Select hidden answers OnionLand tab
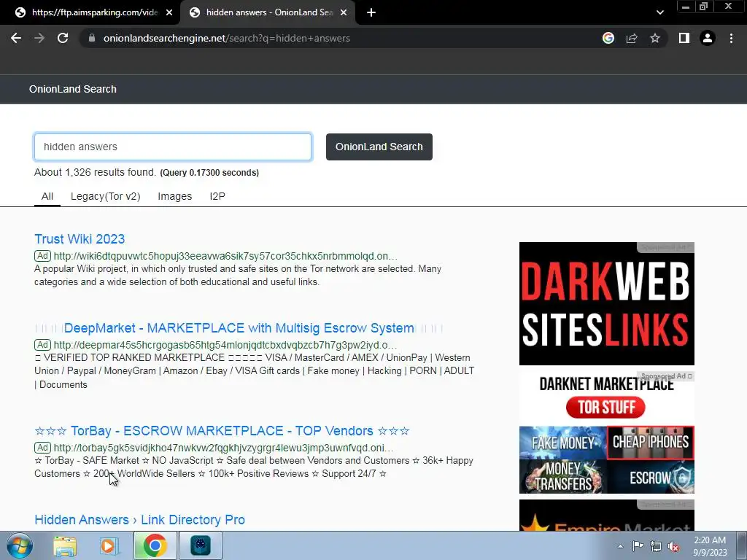 pos(267,12)
